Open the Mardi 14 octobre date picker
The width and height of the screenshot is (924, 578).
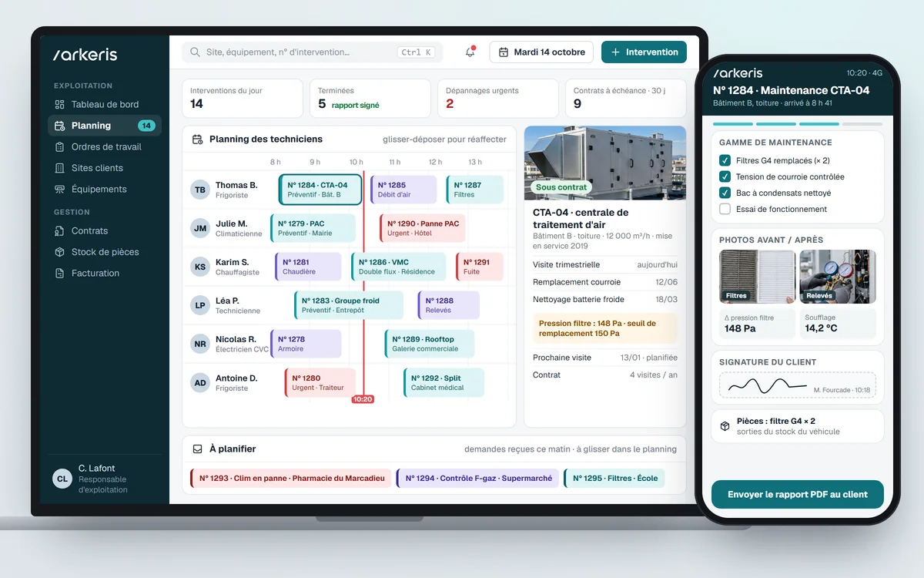coord(541,52)
